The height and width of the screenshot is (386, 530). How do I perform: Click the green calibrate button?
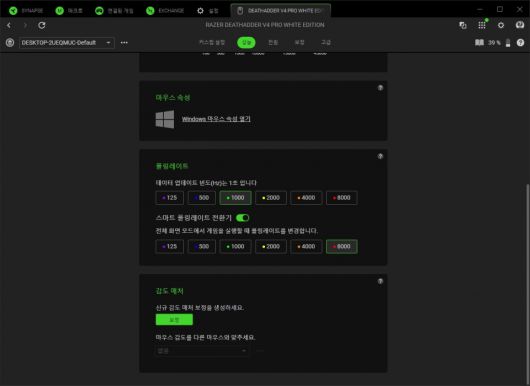coord(174,319)
